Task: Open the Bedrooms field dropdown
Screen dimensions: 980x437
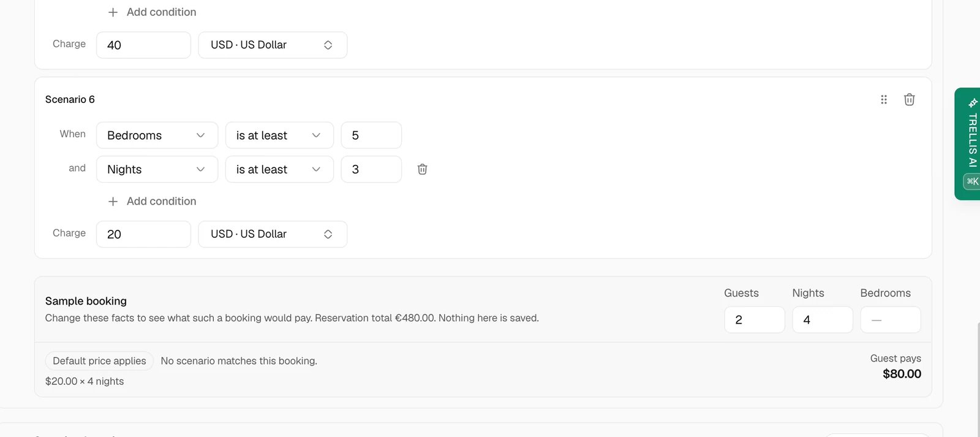Action: click(x=157, y=135)
